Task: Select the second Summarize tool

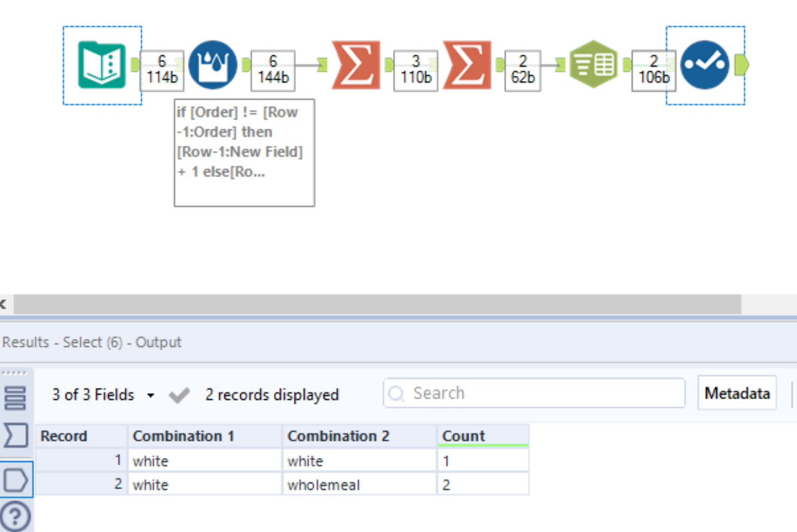Action: pyautogui.click(x=467, y=65)
